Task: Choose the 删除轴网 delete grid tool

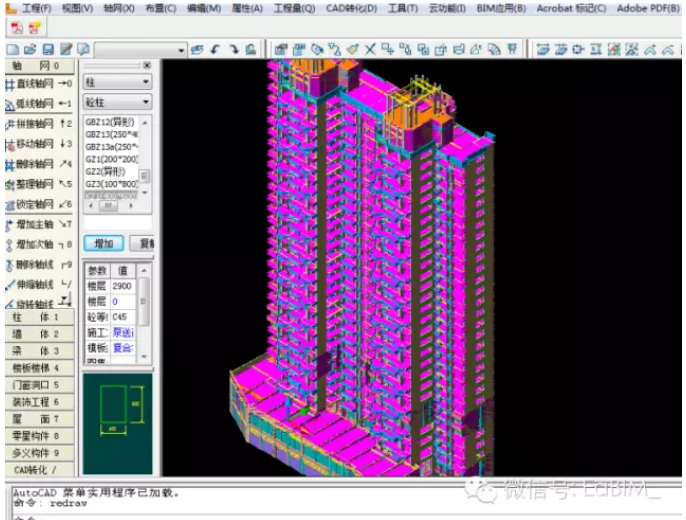Action: point(38,164)
